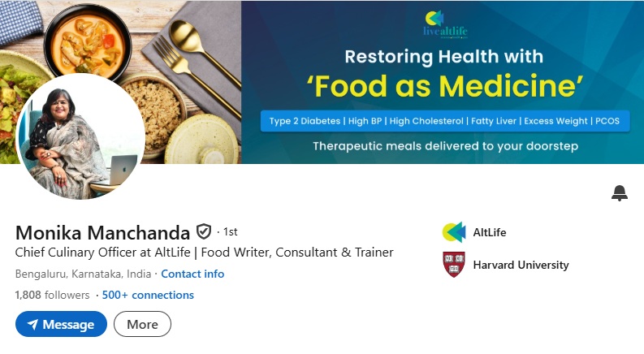Click the 1st degree connection badge

[x=229, y=232]
